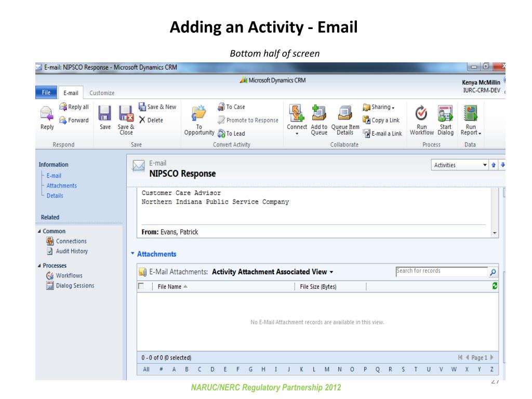Tick the select-all checkbox in attachments grid
Image resolution: width=532 pixels, height=399 pixels.
[141, 286]
